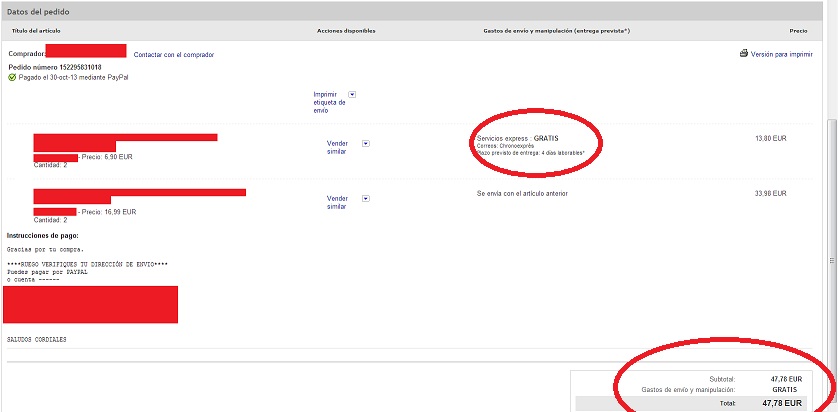Click the Total 47,78 EUR amount

click(x=781, y=403)
